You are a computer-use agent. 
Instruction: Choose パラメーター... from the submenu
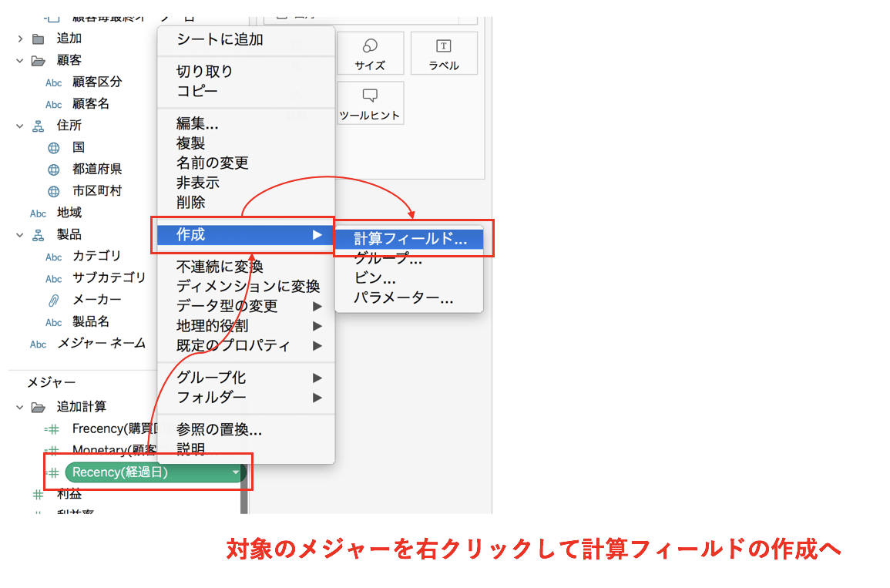pyautogui.click(x=403, y=298)
